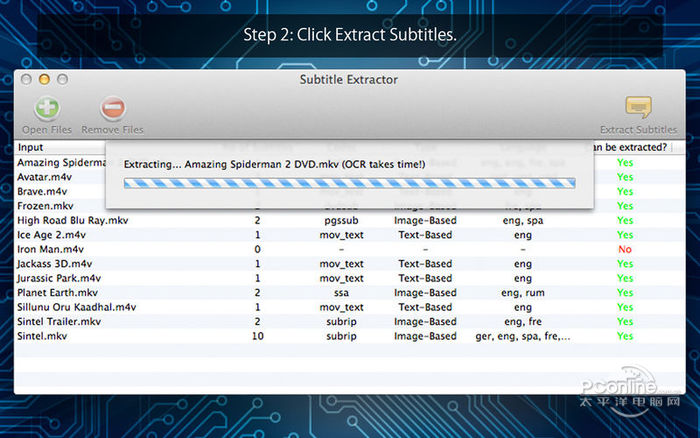700x438 pixels.
Task: Select the Planet Earth.mkv row
Action: tap(60, 293)
